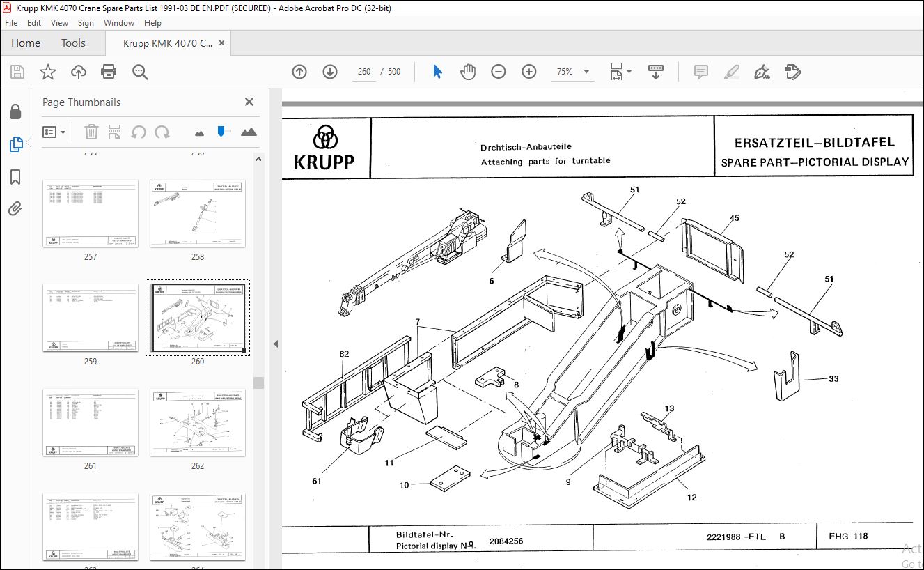The image size is (924, 570).
Task: Bookmark this file with the star icon
Action: pos(48,72)
